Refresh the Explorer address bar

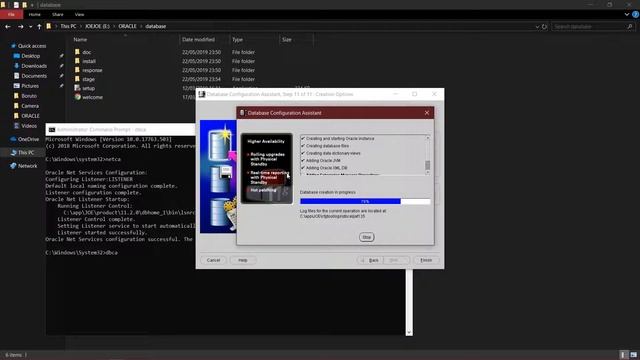[544, 27]
